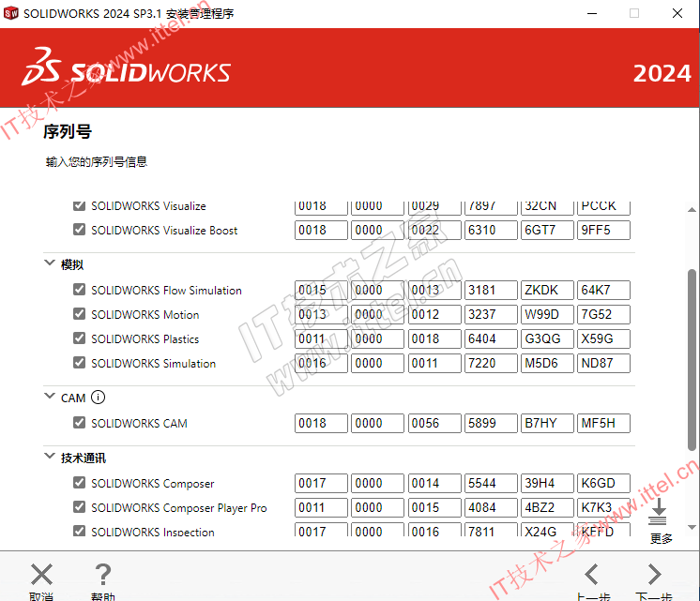
Task: Click 输入您的序列号信息 instruction text
Action: [97, 161]
